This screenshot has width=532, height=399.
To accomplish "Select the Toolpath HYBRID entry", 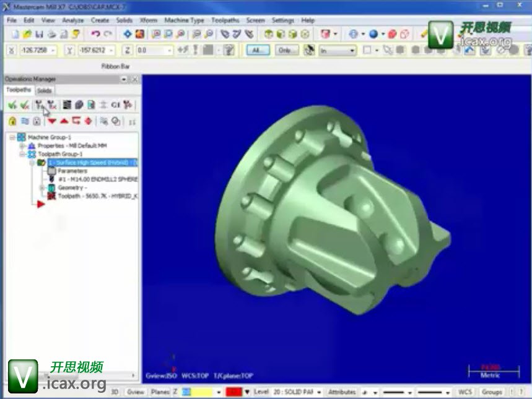I will click(98, 196).
